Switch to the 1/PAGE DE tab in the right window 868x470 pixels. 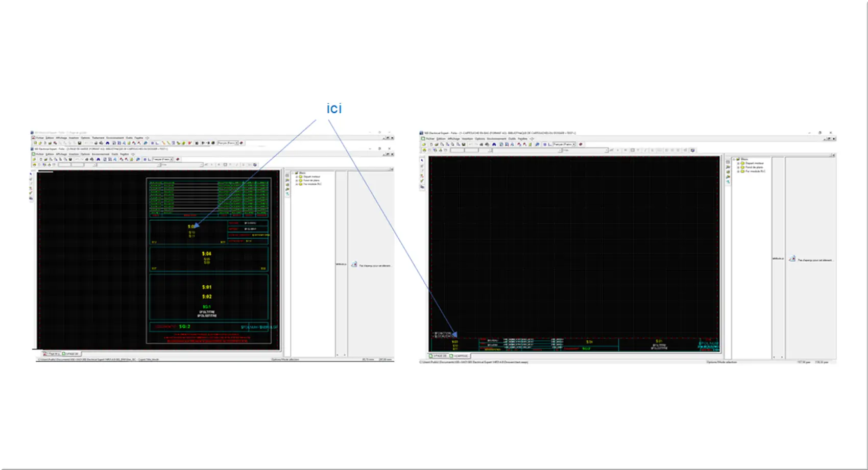pyautogui.click(x=438, y=356)
